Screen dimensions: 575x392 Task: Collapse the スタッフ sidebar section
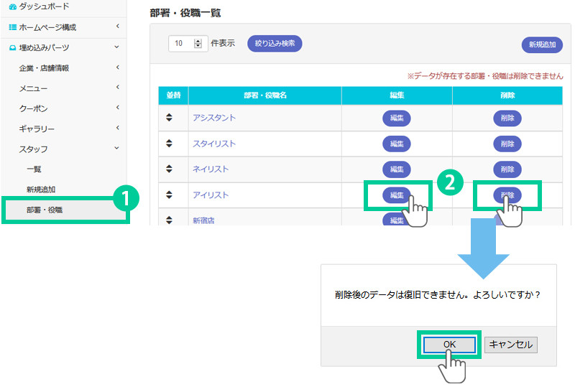[x=116, y=149]
